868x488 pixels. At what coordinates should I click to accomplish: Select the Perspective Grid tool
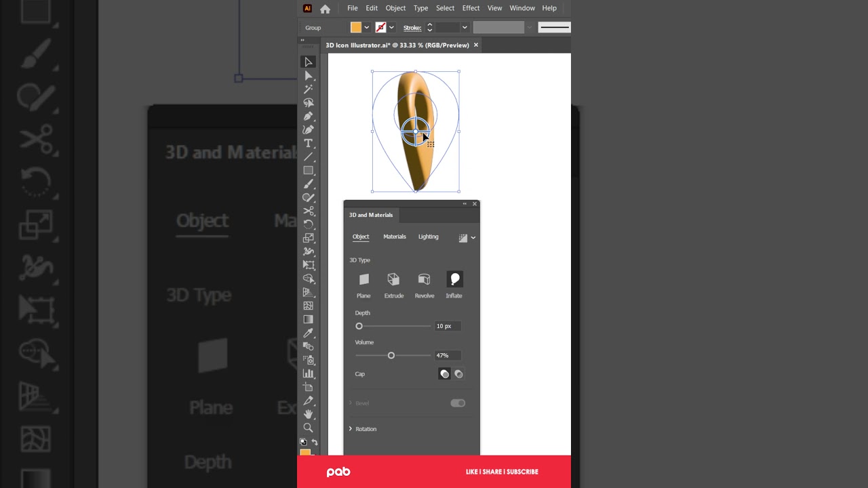pos(309,292)
